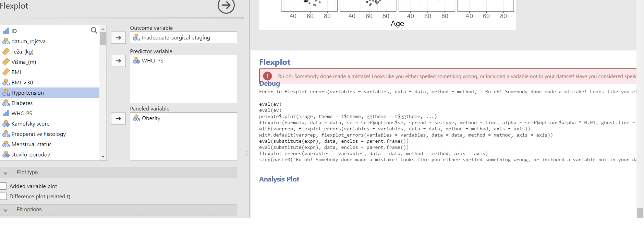This screenshot has width=644, height=247.
Task: Enable the Added variable plot checkbox
Action: click(4, 186)
